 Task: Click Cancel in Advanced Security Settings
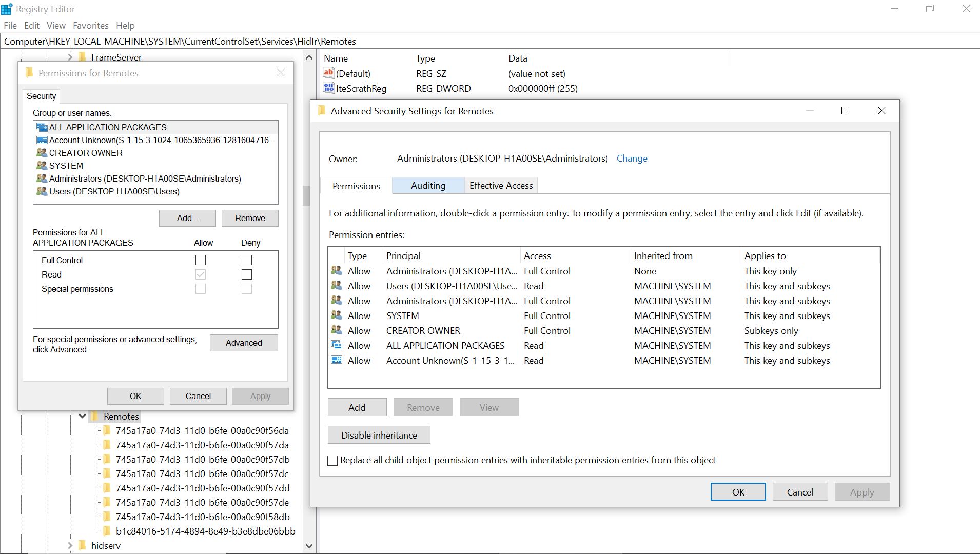(800, 492)
